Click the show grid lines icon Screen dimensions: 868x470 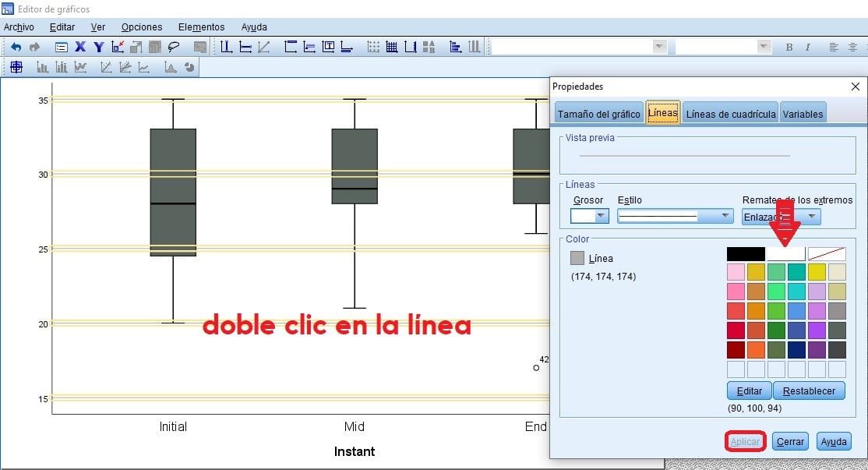[392, 48]
